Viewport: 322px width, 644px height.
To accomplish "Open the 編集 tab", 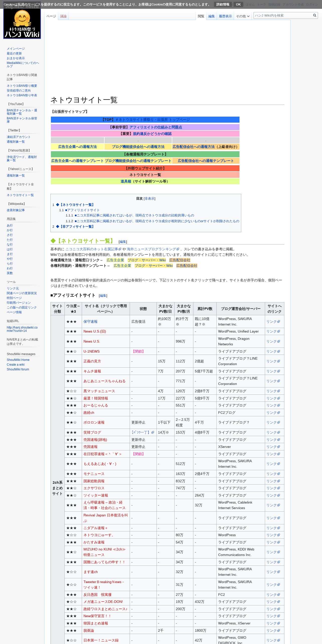I will coord(211,16).
